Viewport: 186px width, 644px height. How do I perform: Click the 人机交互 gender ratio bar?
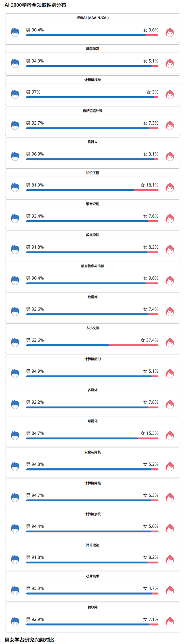[x=92, y=345]
